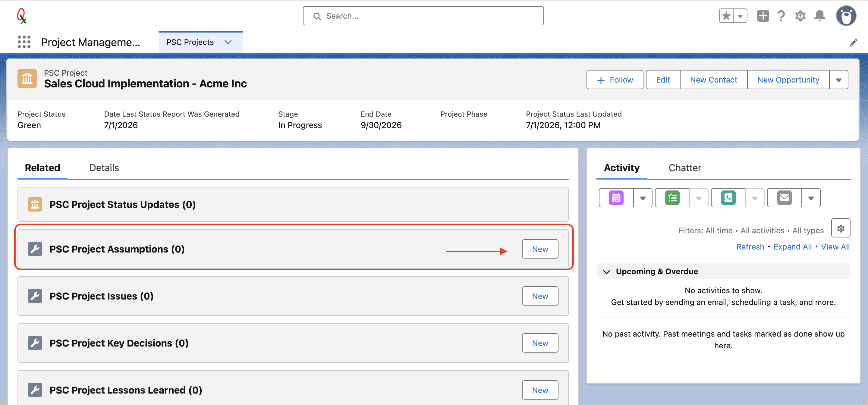
Task: Select the Related tab
Action: pyautogui.click(x=42, y=168)
